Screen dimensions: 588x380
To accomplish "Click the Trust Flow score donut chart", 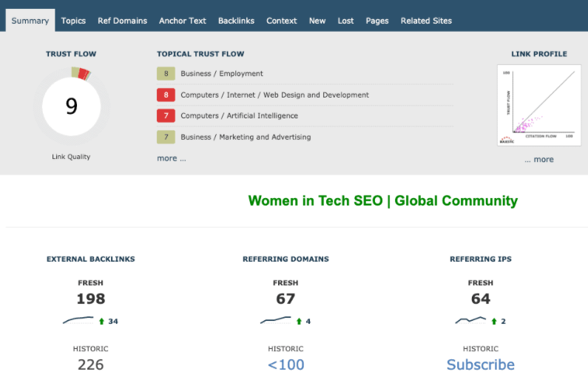I will (71, 106).
